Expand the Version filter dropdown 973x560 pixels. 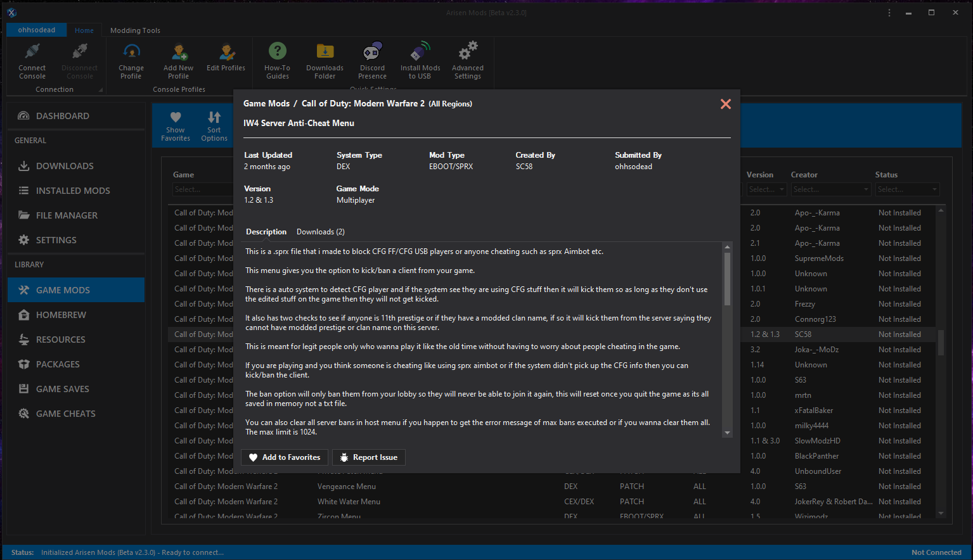click(x=782, y=189)
